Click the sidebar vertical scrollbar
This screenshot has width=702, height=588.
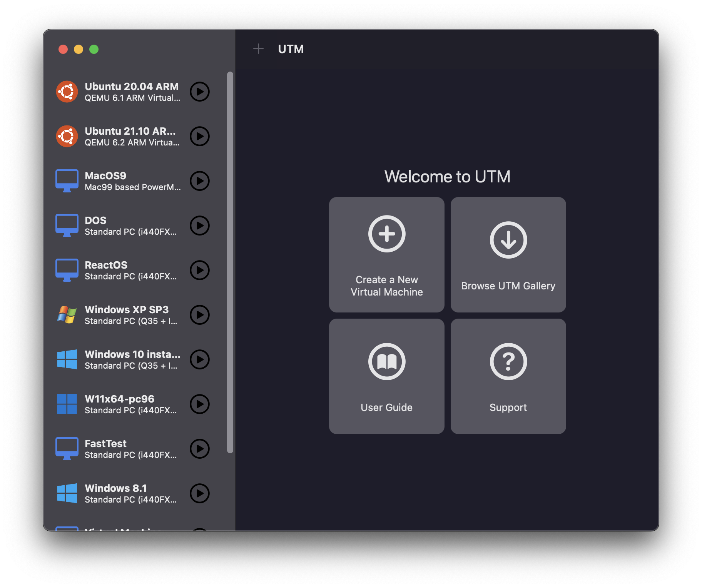click(230, 262)
